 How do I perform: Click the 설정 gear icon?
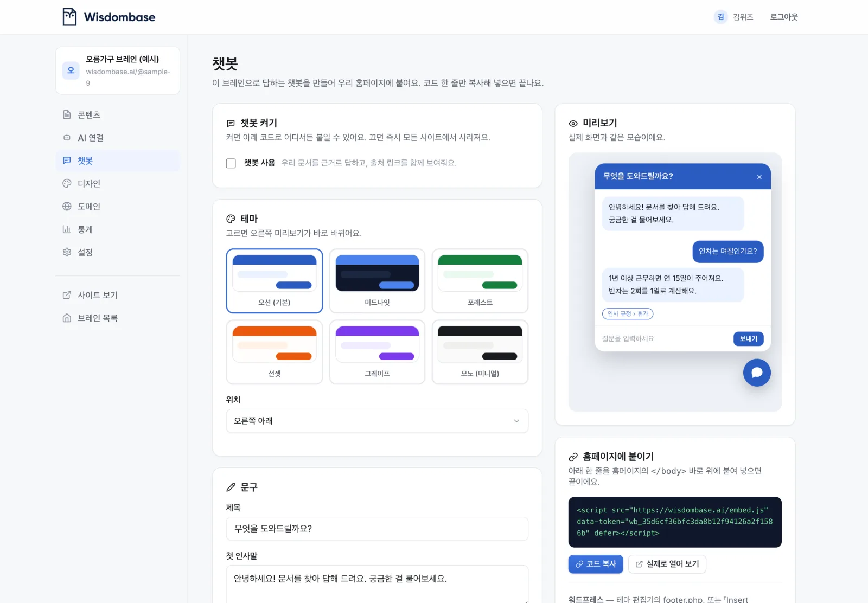67,252
